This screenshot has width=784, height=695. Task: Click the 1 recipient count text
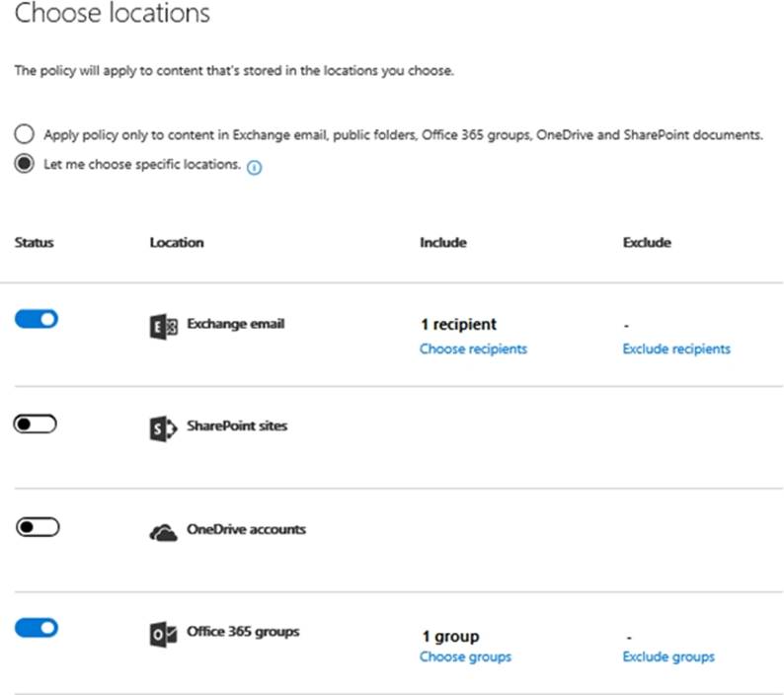tap(458, 325)
